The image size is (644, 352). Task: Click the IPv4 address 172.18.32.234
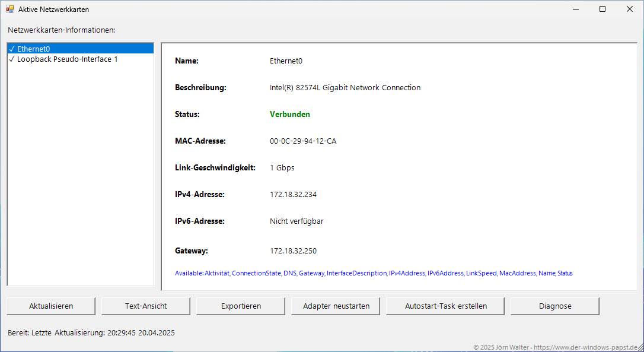pos(293,195)
